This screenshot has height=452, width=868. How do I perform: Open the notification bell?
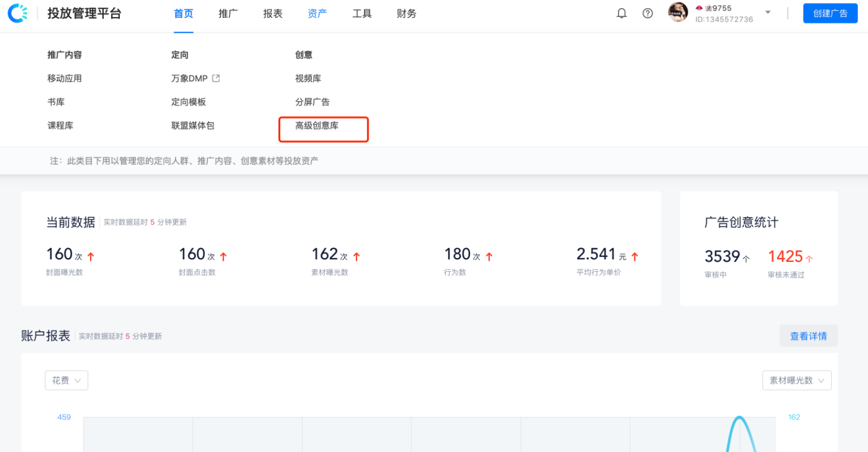click(622, 13)
